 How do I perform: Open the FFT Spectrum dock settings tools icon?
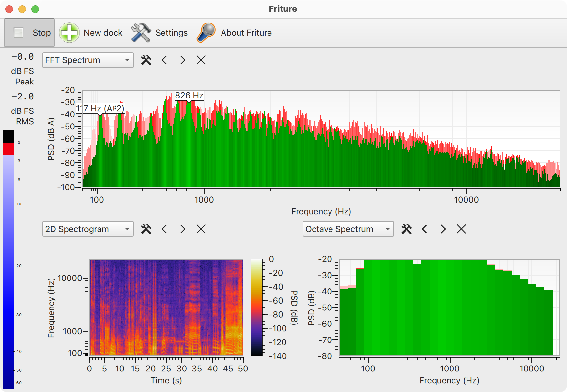coord(146,60)
